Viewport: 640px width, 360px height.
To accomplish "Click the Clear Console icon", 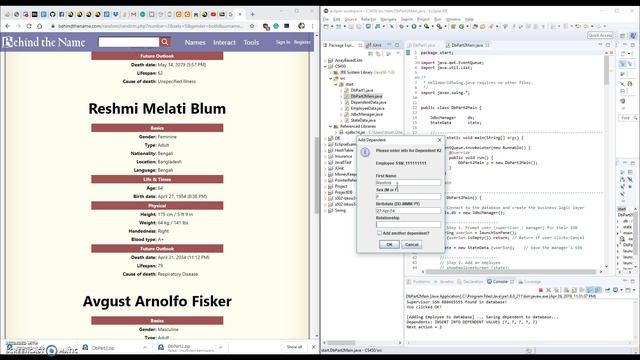I will (567, 290).
